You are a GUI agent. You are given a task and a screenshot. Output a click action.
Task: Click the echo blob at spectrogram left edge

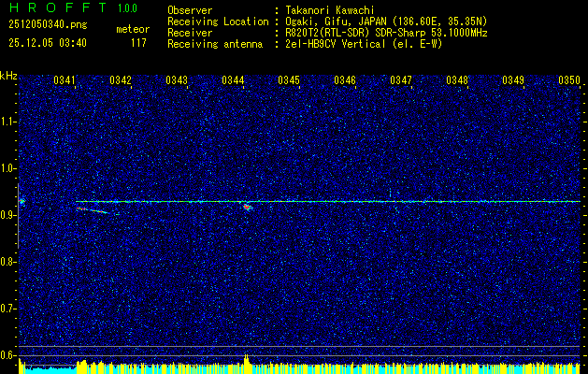[x=22, y=202]
